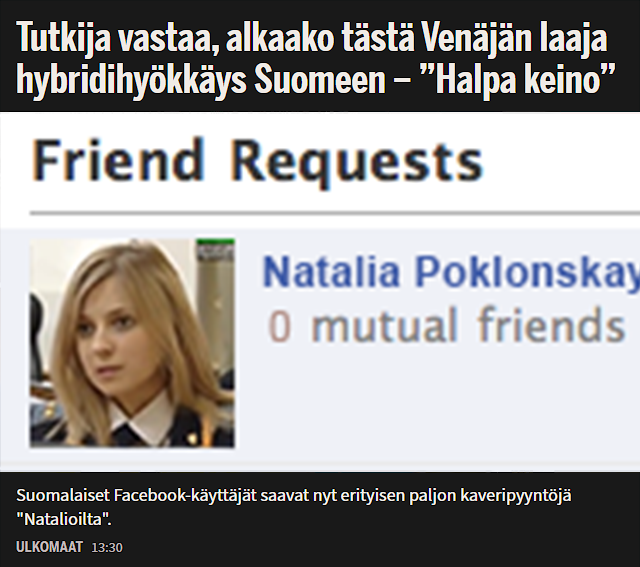Open the ULKOMAAT category label
Screen dimensions: 640x567
[49, 547]
